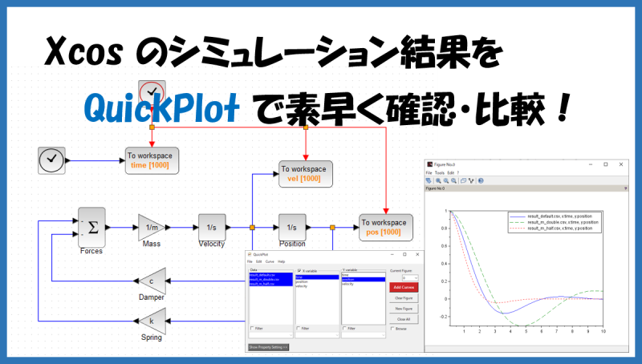642x364 pixels.
Task: Open the QuickPlot Edit menu
Action: click(258, 261)
